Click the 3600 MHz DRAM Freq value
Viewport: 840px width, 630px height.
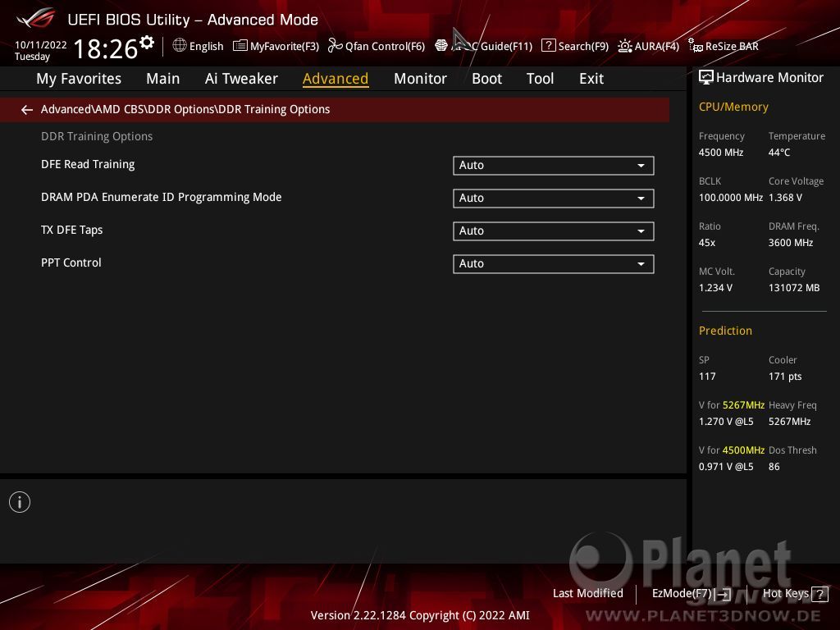click(x=791, y=243)
